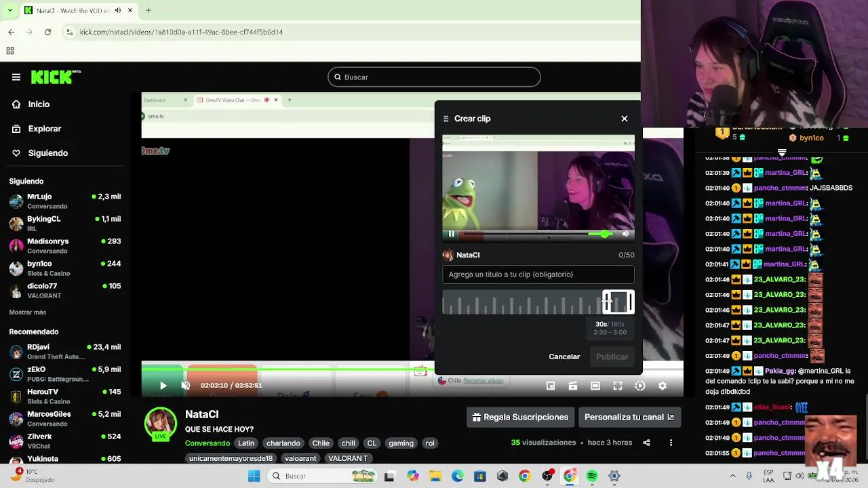Open File Explorer from the taskbar

[x=435, y=476]
